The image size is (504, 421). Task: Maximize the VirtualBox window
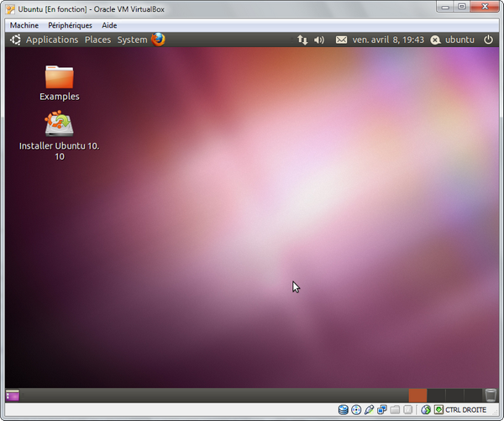tap(462, 7)
